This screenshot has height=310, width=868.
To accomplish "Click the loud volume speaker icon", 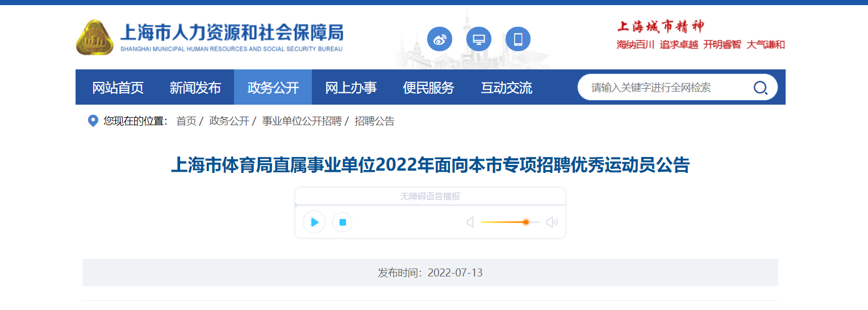I will pyautogui.click(x=552, y=222).
